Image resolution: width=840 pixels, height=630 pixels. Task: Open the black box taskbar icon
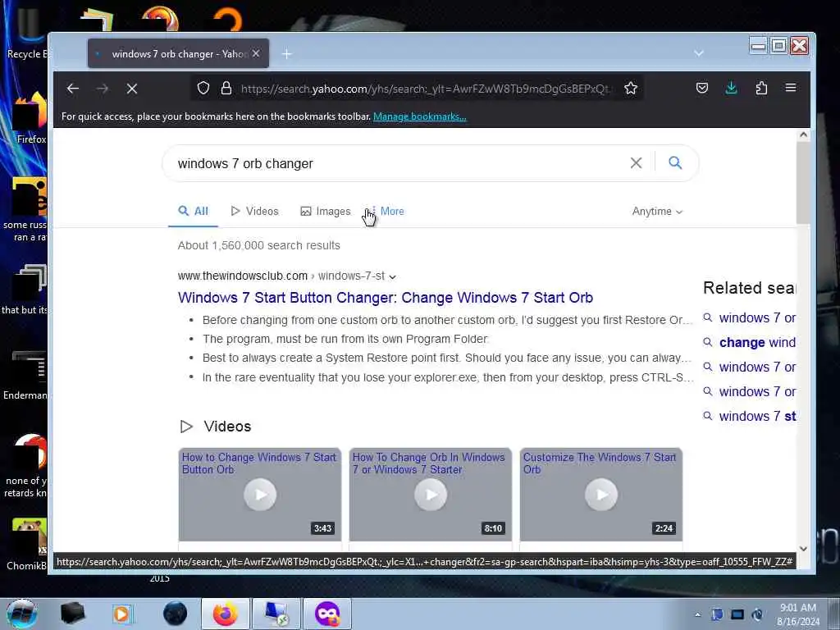click(72, 614)
